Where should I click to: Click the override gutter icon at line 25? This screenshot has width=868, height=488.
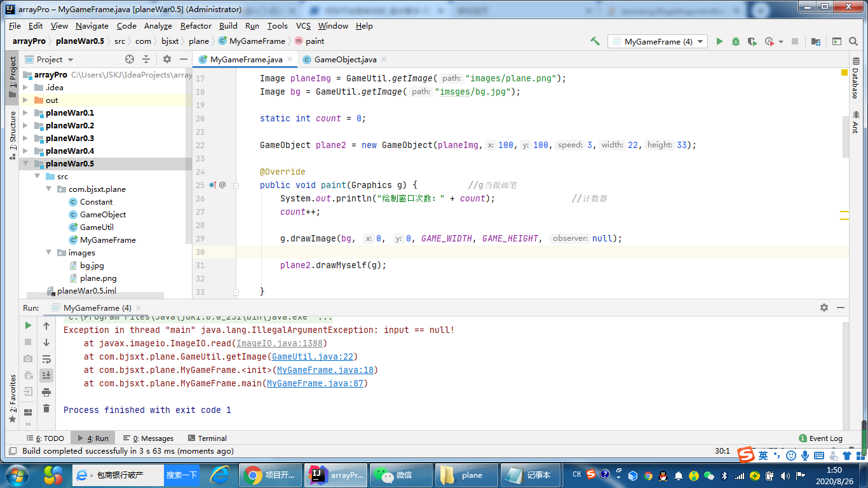tap(214, 185)
